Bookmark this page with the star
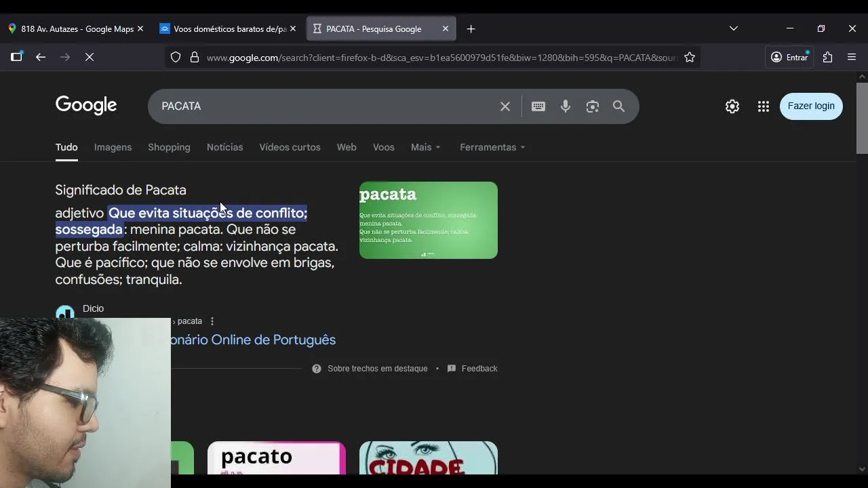 [690, 58]
